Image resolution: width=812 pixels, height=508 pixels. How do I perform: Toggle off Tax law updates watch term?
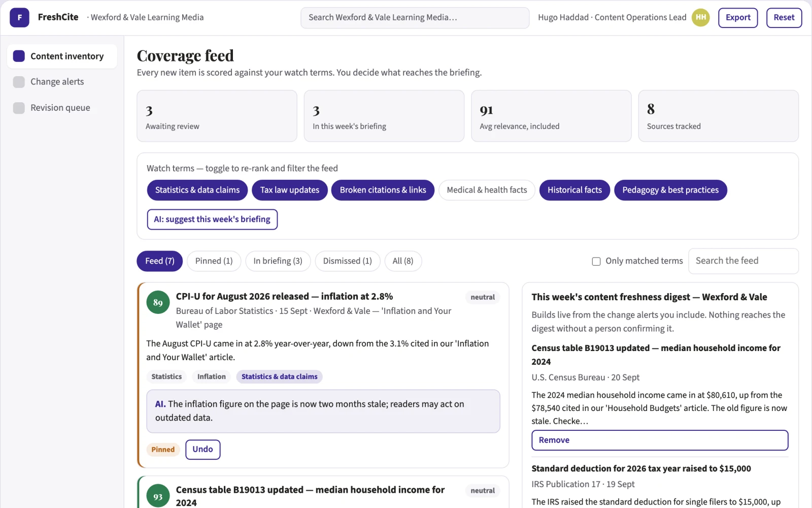coord(290,190)
